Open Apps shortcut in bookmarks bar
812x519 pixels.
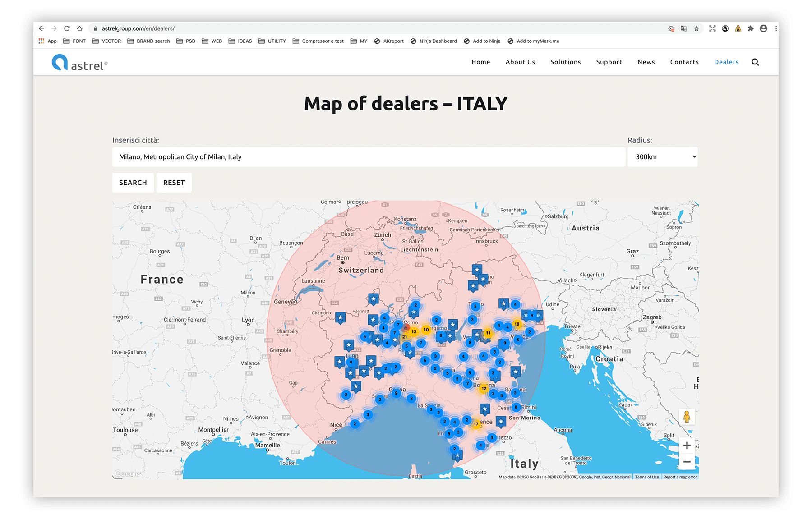(48, 41)
